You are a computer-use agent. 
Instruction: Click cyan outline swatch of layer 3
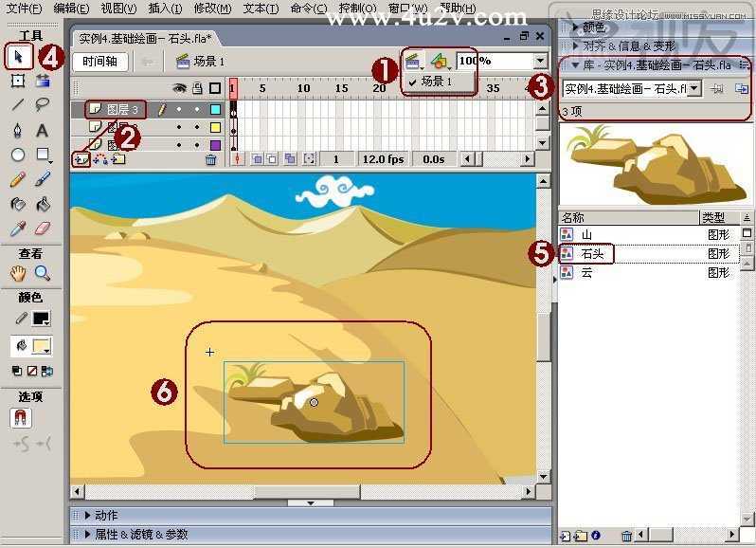[x=215, y=110]
